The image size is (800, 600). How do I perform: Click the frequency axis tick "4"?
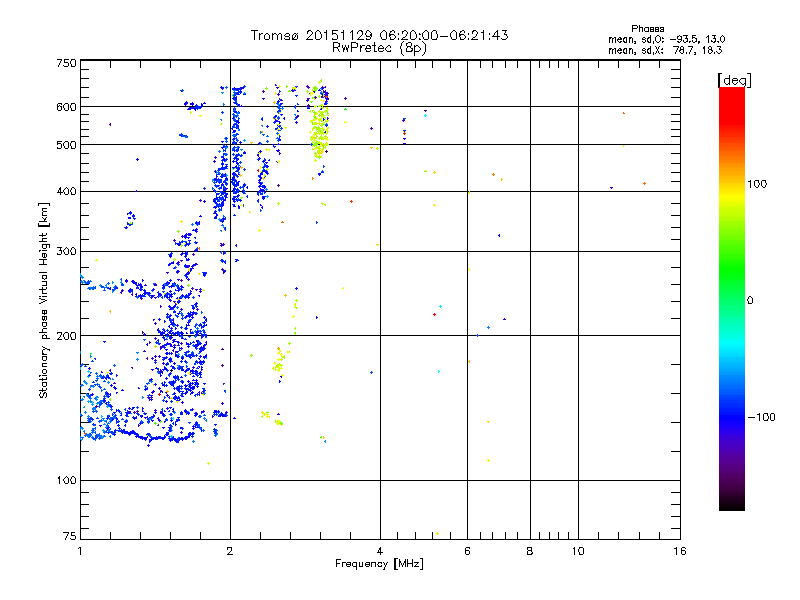pyautogui.click(x=380, y=551)
